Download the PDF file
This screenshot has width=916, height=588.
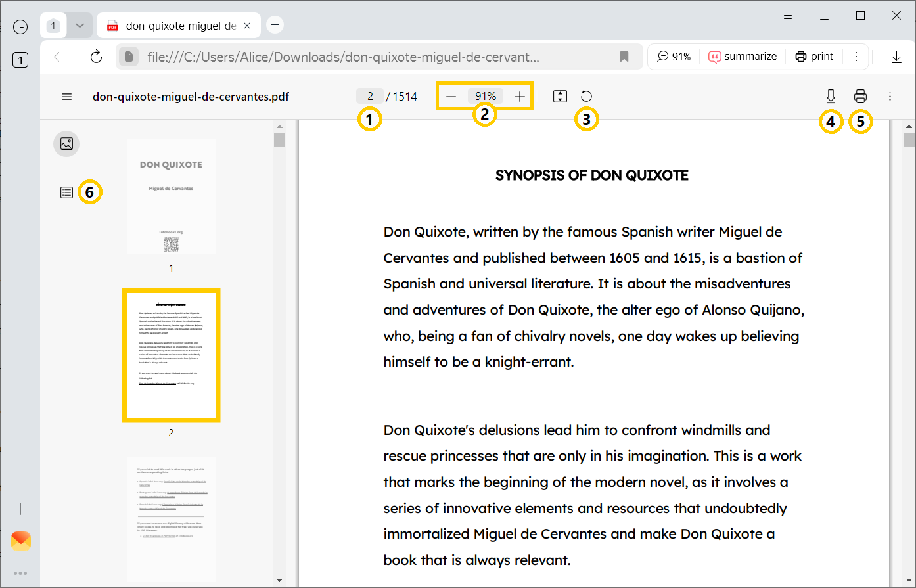coord(831,96)
